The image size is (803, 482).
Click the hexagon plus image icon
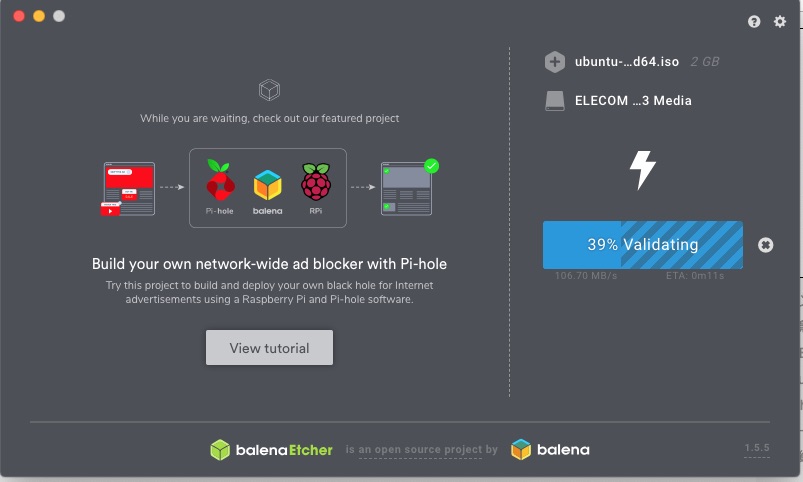tap(555, 62)
